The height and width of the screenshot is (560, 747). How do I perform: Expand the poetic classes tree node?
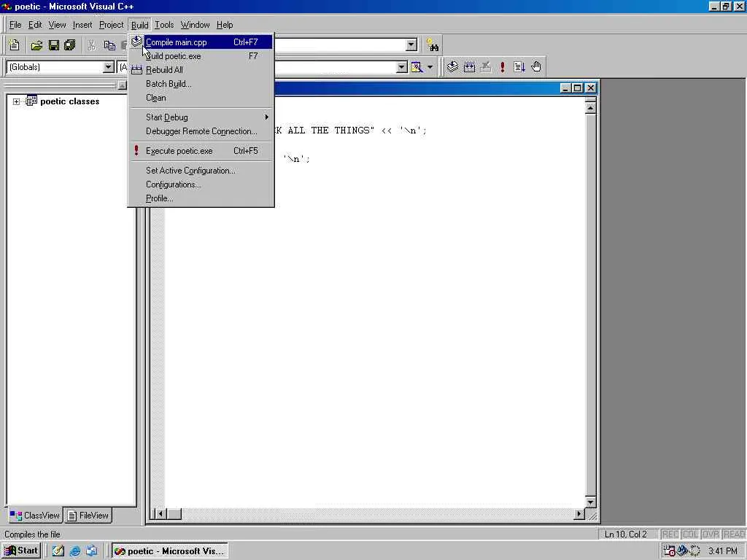coord(16,101)
